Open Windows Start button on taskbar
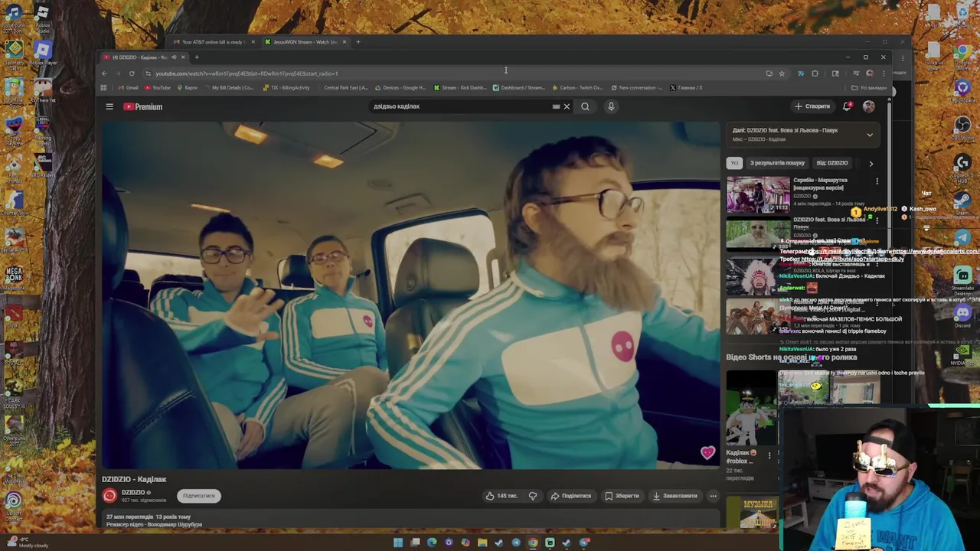This screenshot has width=980, height=551. [398, 543]
